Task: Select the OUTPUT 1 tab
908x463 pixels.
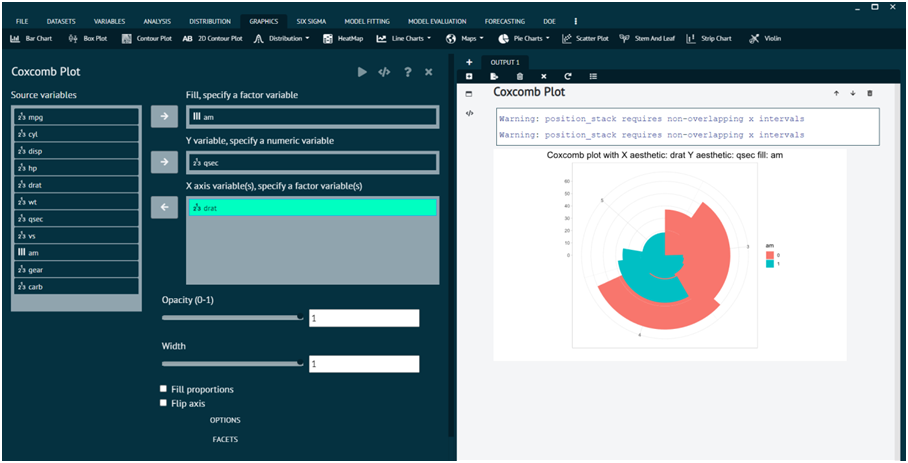Action: click(x=505, y=63)
